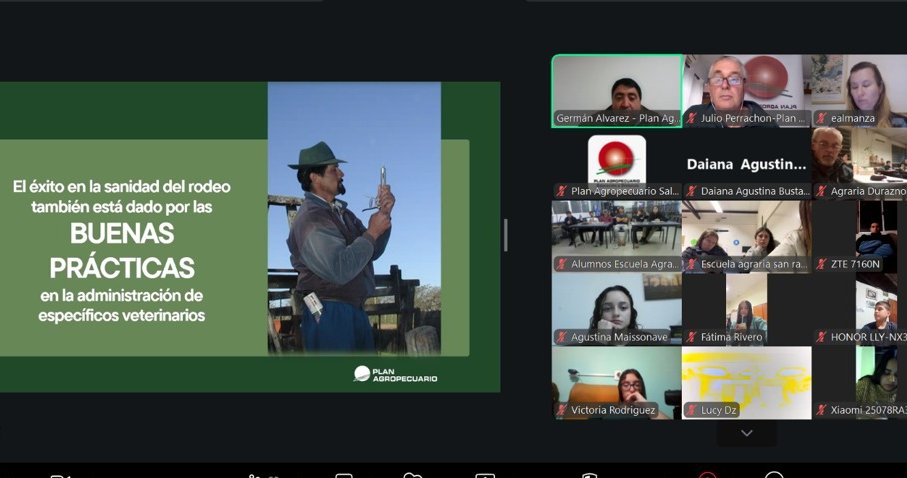Click the muted mic icon beside Lucy Dz
Viewport: 907px width, 478px height.
click(692, 410)
